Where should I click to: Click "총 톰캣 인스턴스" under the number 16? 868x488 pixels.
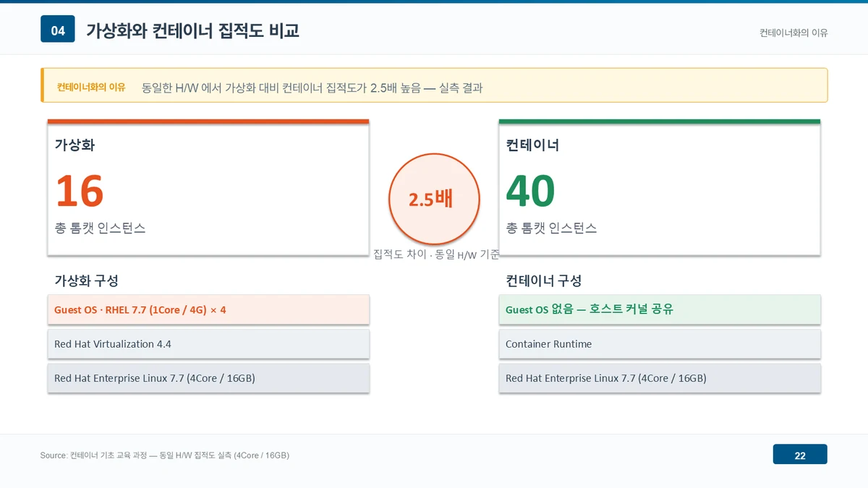100,228
